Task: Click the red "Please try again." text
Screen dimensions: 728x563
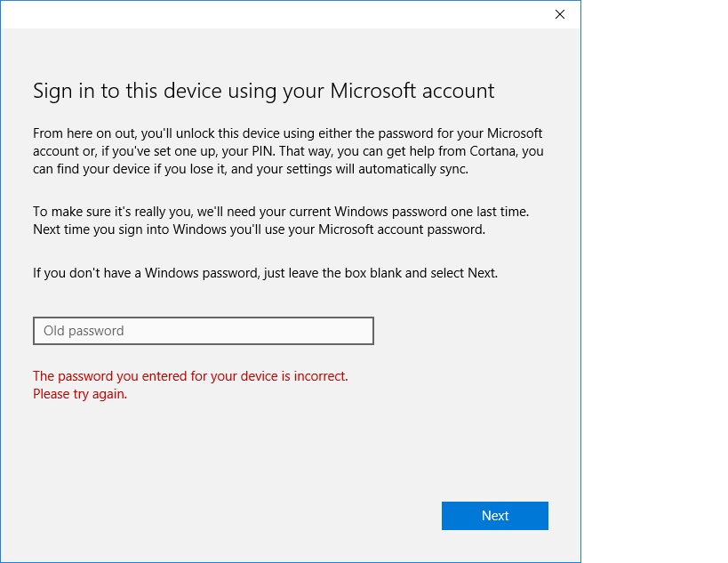Action: 80,394
